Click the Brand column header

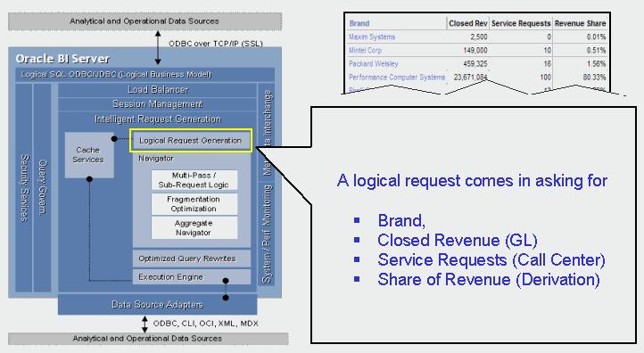(x=359, y=23)
